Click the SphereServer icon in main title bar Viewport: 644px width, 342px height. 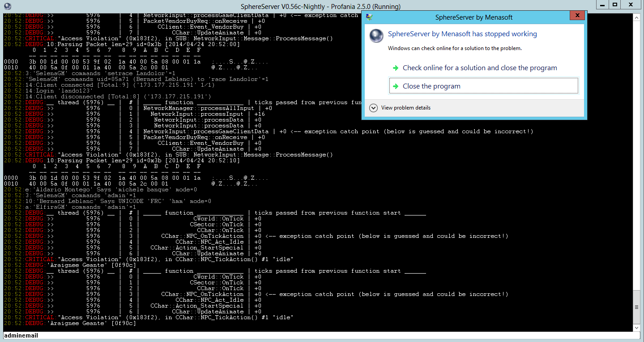6,6
